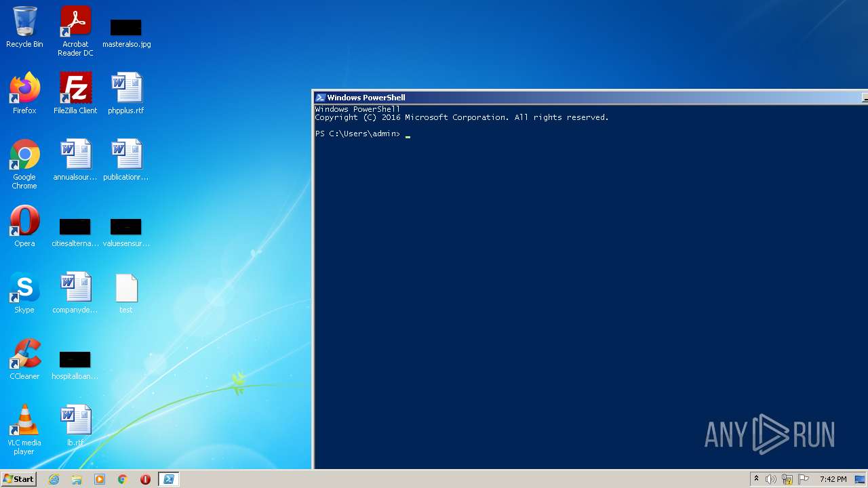Image resolution: width=868 pixels, height=488 pixels.
Task: Launch FileZilla Client shortcut
Action: 75,94
